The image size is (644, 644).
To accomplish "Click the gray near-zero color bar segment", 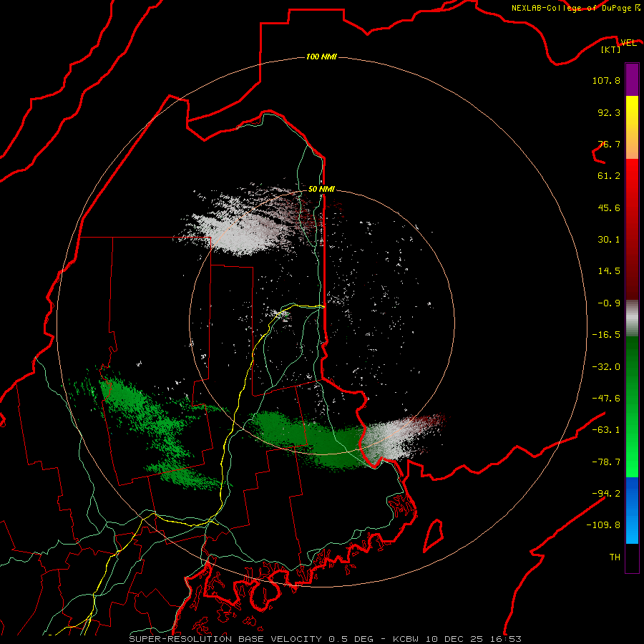I will (632, 318).
